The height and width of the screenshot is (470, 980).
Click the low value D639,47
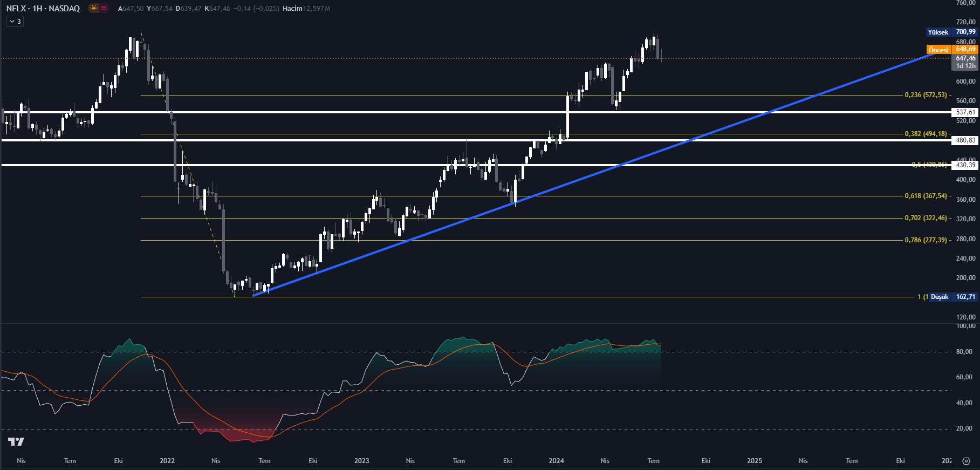click(x=189, y=9)
